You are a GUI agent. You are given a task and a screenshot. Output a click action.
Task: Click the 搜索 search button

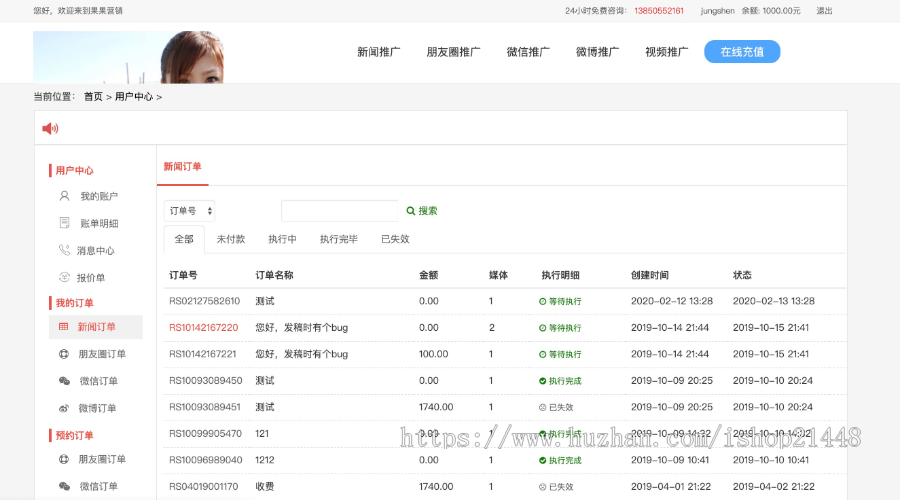tap(422, 211)
